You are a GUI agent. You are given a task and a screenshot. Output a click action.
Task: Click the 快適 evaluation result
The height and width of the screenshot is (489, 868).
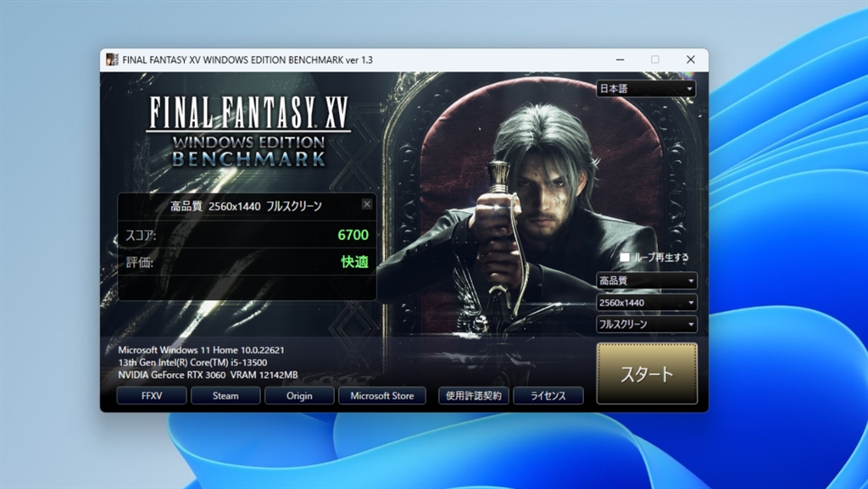pos(354,262)
